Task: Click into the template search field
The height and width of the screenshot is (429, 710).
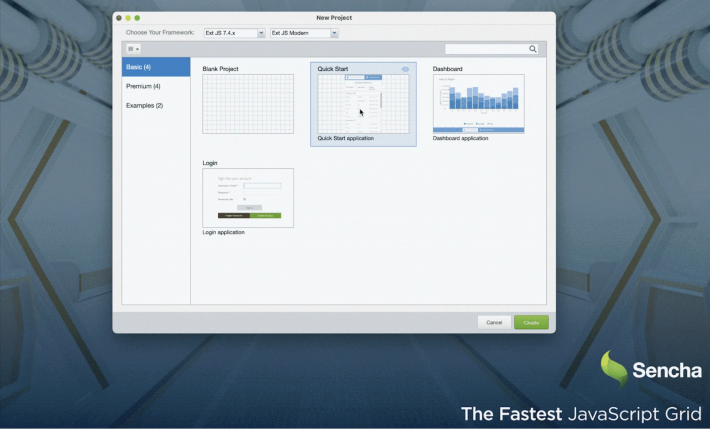Action: [x=485, y=48]
